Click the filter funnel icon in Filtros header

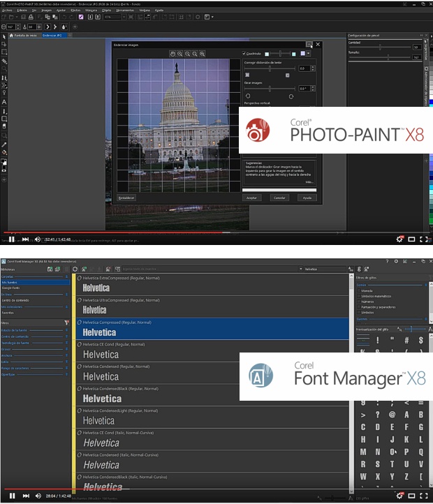tap(66, 323)
